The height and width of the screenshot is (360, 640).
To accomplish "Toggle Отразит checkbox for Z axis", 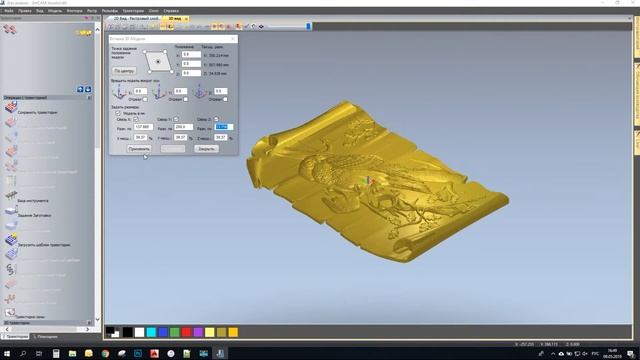I will [x=225, y=99].
